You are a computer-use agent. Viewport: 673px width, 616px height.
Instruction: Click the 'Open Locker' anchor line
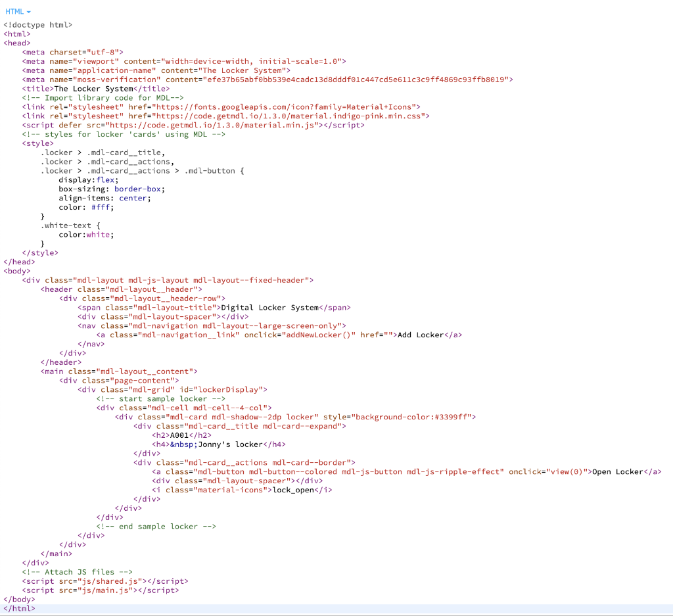point(406,472)
